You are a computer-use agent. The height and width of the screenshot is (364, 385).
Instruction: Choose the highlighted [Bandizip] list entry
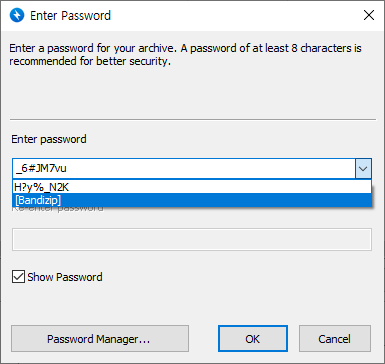tap(192, 200)
